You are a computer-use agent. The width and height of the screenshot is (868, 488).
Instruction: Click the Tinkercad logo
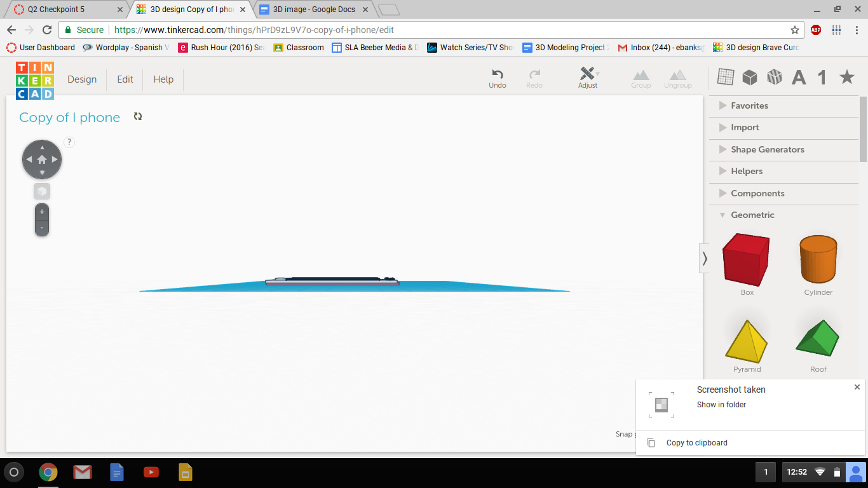tap(35, 81)
